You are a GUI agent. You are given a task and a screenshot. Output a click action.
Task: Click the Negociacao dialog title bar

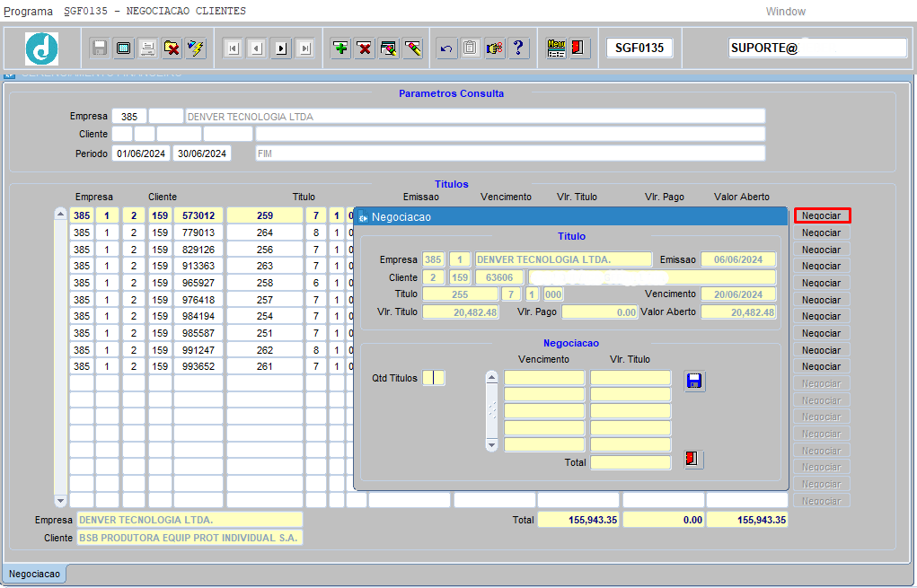click(571, 217)
